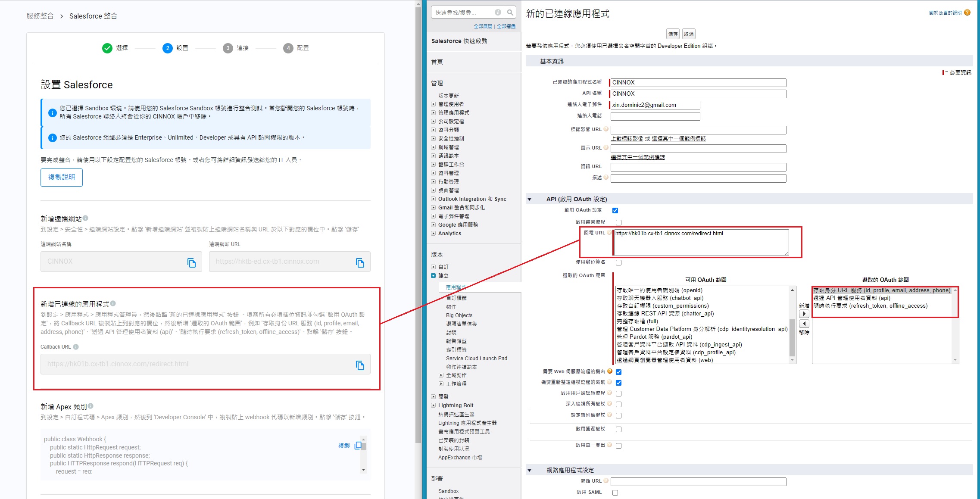Open the 服務整合 breadcrumb
This screenshot has height=499, width=980.
point(40,16)
